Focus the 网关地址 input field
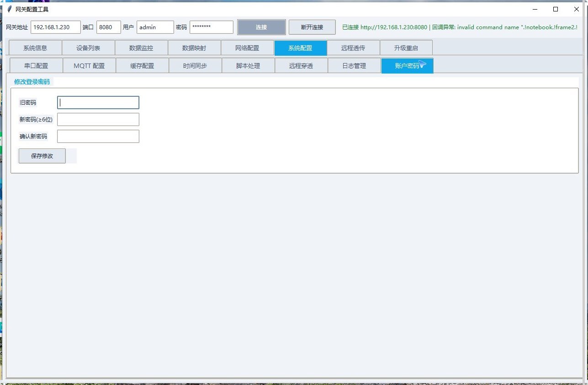The width and height of the screenshot is (588, 385). (56, 27)
